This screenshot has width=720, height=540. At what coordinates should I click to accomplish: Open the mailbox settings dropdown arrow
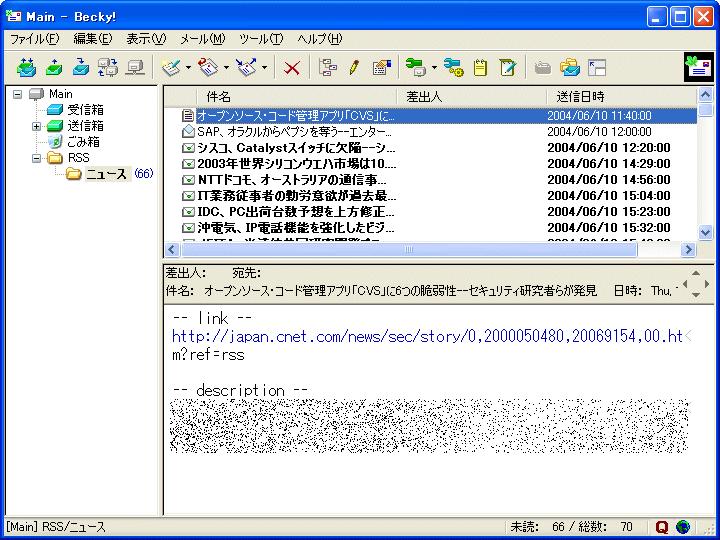point(434,68)
